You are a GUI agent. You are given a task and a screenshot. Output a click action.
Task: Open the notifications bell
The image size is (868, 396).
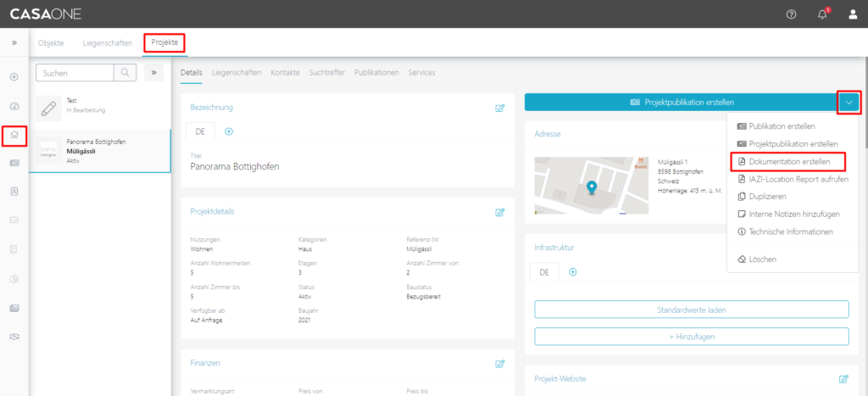(x=822, y=14)
